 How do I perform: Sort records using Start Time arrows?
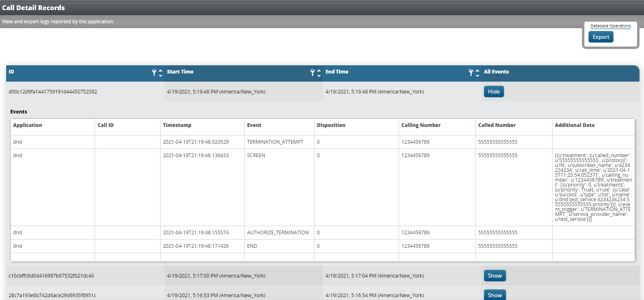click(x=319, y=73)
